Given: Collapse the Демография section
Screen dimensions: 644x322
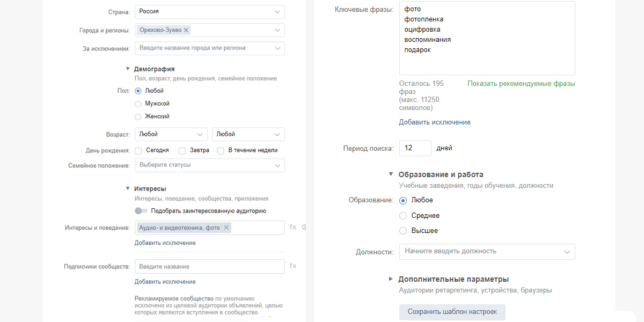Looking at the screenshot, I should coord(128,69).
